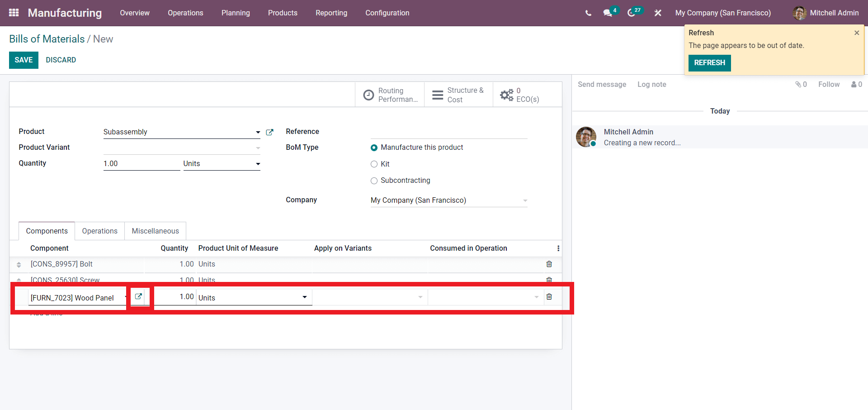Open conversations chat icon with badge 4
868x410 pixels.
(608, 13)
